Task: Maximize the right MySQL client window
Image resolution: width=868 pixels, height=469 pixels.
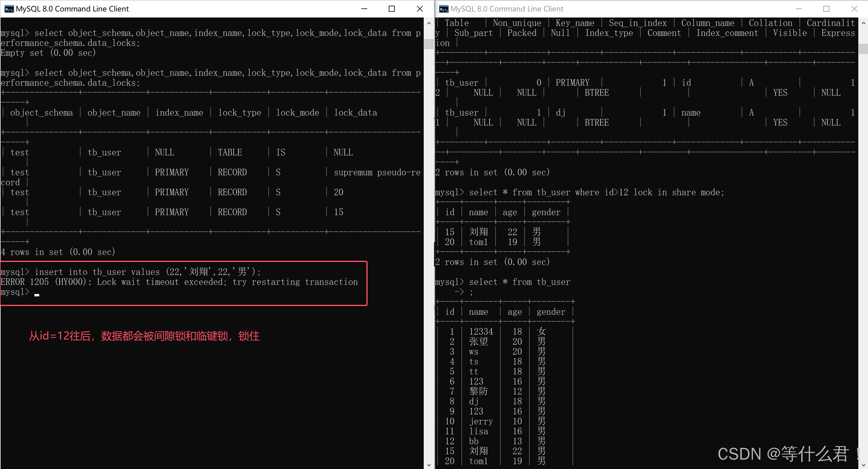Action: 826,9
